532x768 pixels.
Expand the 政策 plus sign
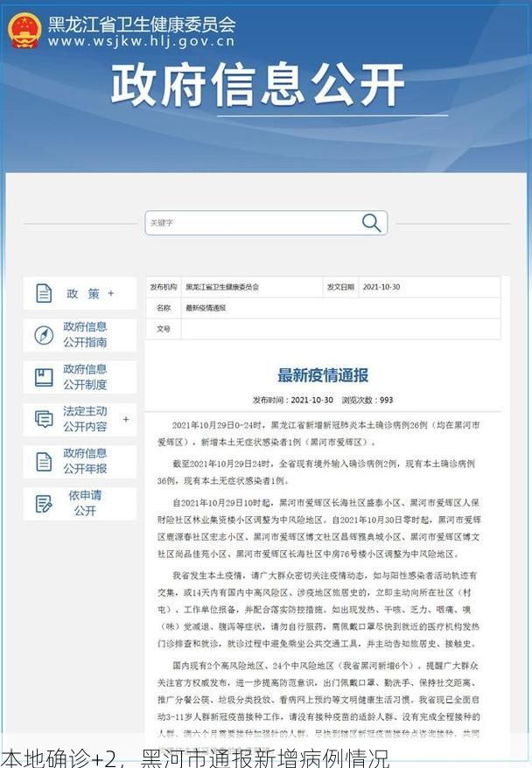pyautogui.click(x=111, y=293)
